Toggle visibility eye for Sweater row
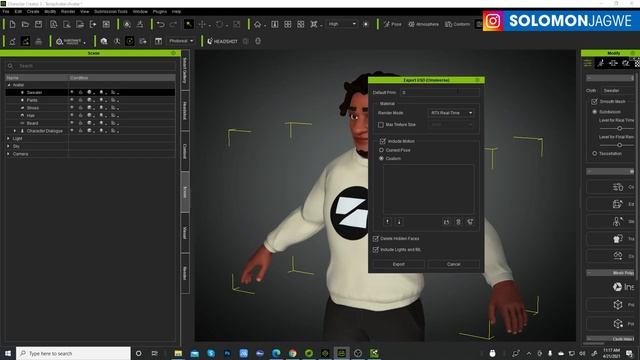 coord(72,92)
